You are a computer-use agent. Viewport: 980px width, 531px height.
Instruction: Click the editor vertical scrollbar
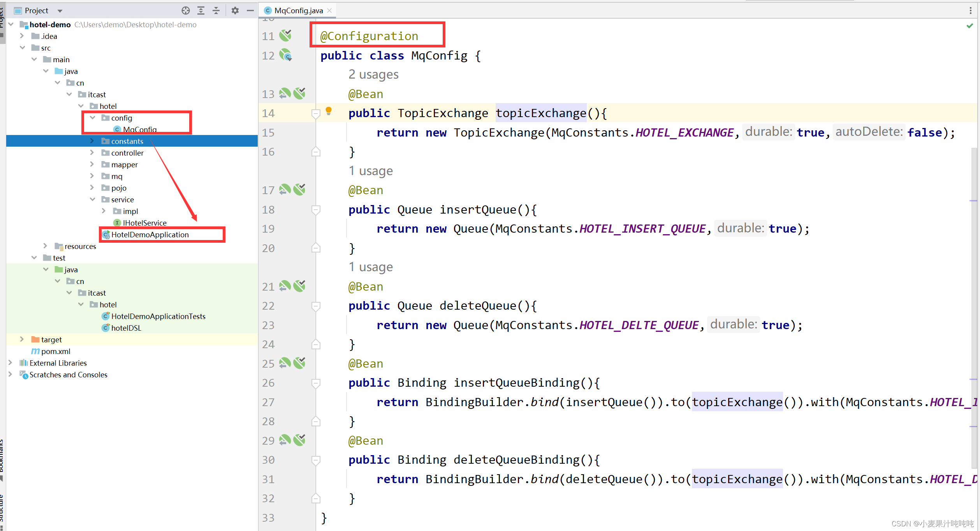[974, 307]
